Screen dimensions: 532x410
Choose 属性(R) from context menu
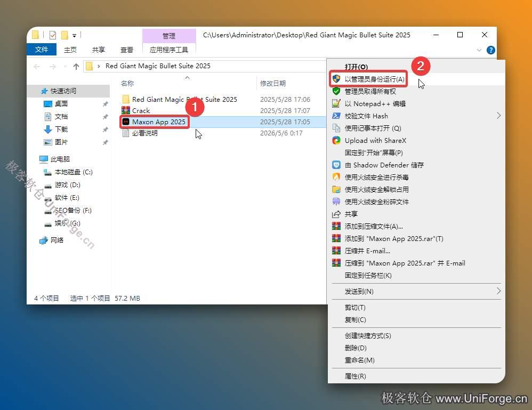coord(355,376)
